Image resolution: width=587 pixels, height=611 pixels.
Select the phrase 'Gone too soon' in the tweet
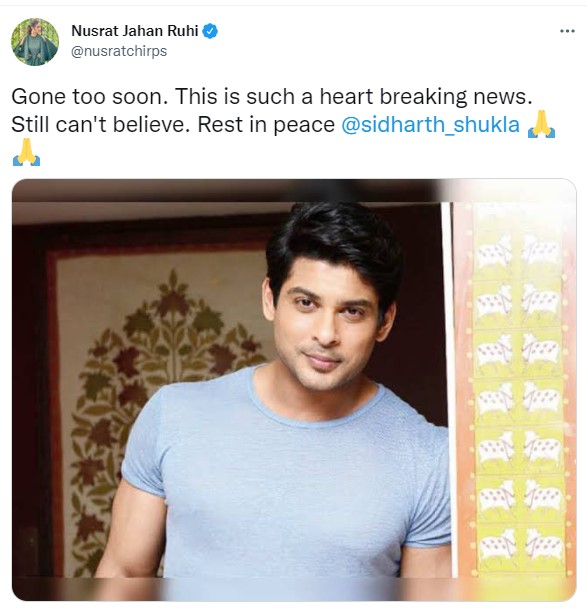click(87, 96)
